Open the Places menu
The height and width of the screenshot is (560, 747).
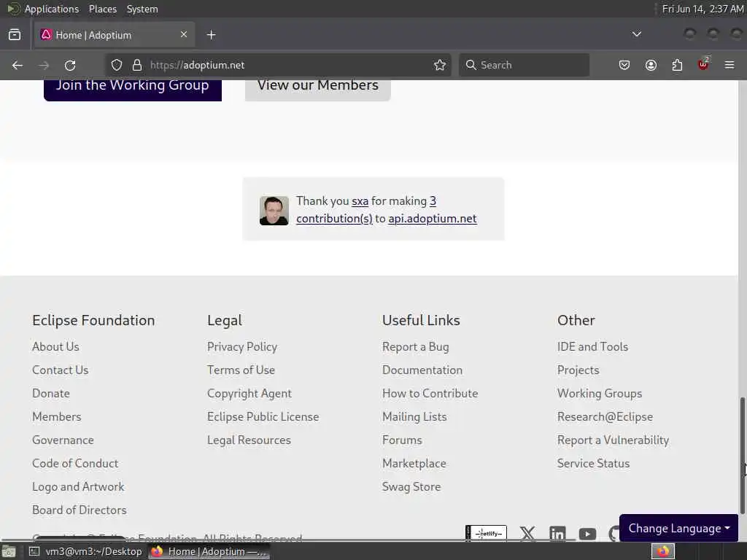pyautogui.click(x=102, y=9)
